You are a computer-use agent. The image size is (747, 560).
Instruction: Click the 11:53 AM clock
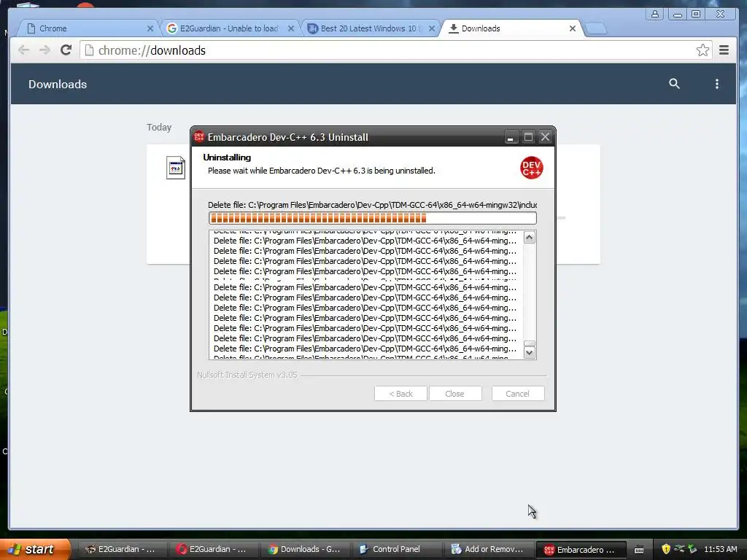click(720, 549)
